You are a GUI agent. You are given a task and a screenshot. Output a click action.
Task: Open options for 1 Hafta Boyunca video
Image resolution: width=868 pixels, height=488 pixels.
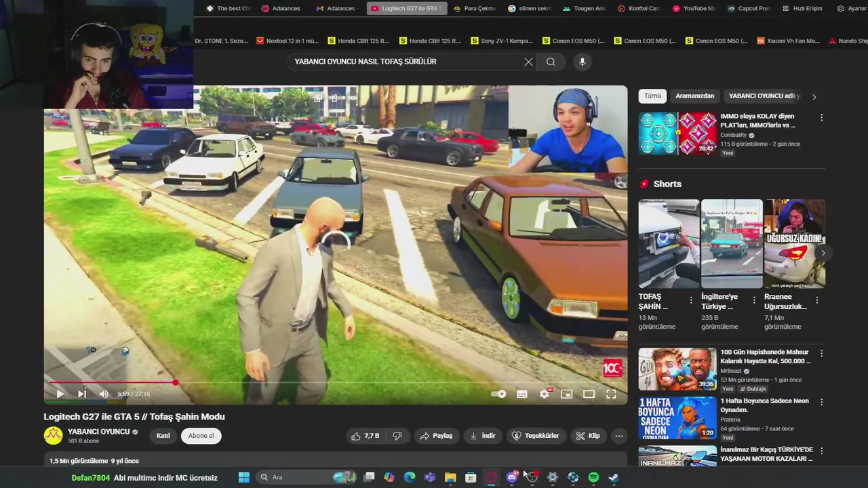(821, 402)
